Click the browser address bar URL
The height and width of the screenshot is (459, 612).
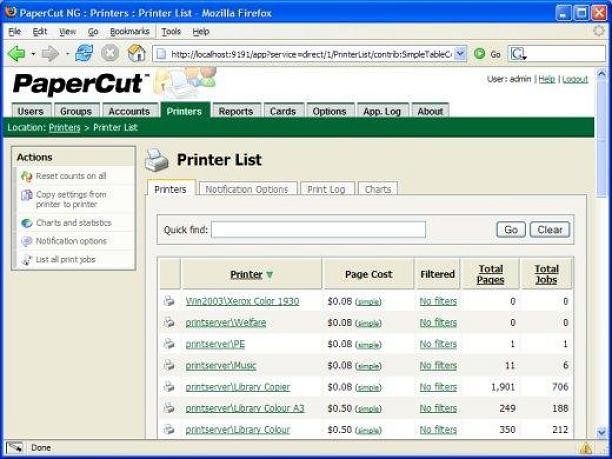[311, 54]
